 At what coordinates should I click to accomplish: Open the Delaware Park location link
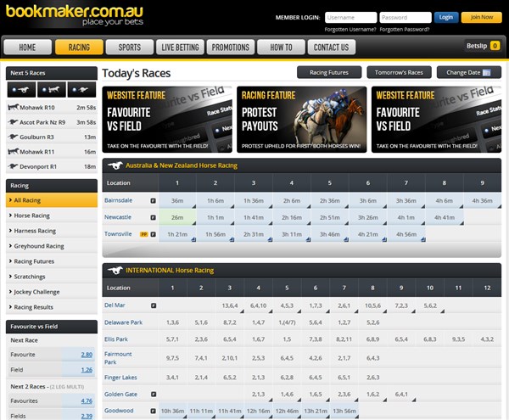coord(123,322)
